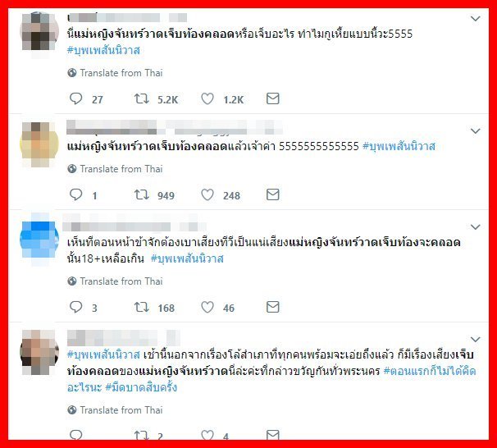Reply to the tweet with 3 replies

tap(75, 307)
